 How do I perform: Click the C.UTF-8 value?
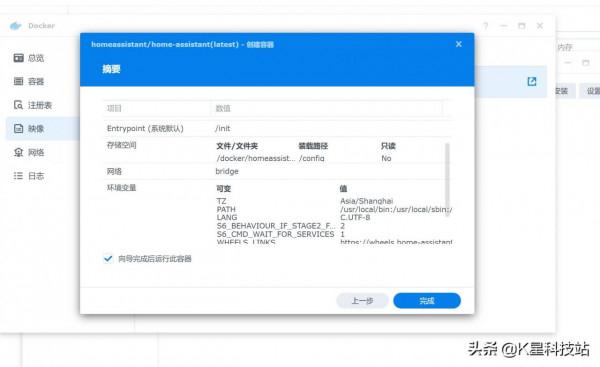pos(355,217)
